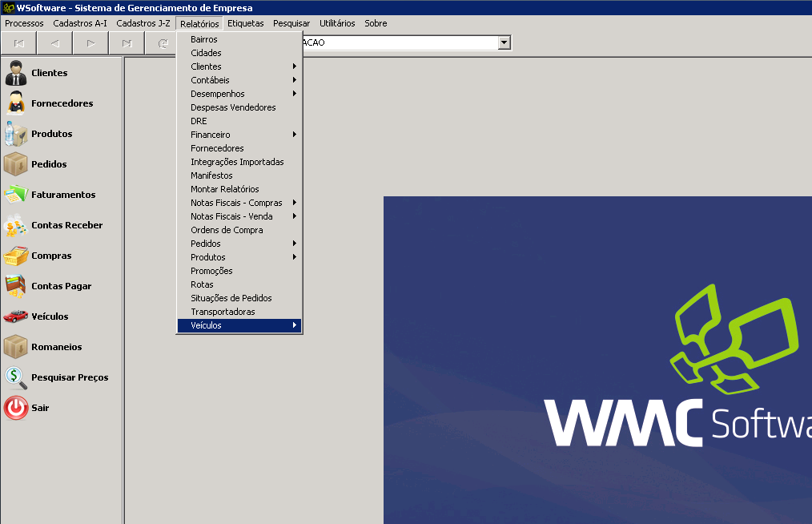Click the red Sair power icon

click(x=16, y=408)
